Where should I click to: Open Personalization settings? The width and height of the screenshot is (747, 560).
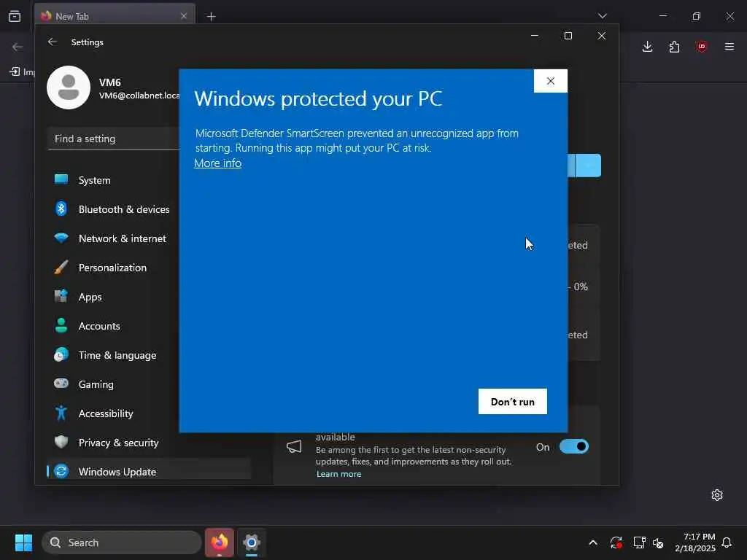113,268
